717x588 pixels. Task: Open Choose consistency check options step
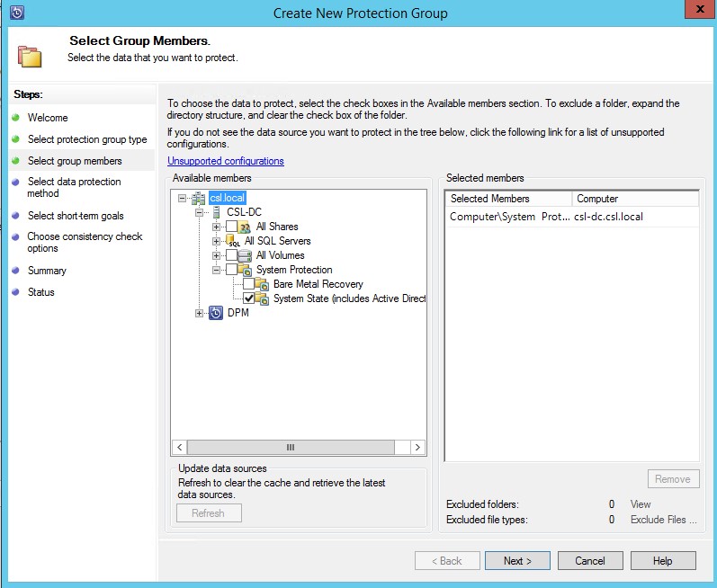click(85, 242)
